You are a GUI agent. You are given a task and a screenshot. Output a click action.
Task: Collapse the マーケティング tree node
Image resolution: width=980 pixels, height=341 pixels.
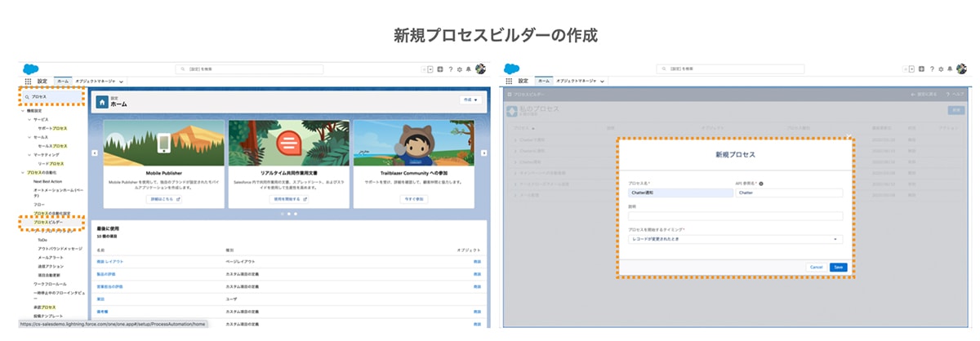pyautogui.click(x=29, y=154)
